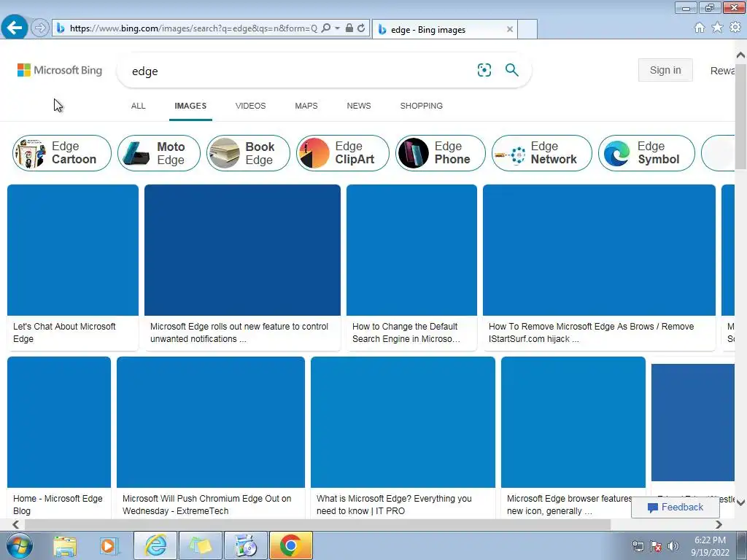The image size is (747, 560).
Task: Open the MAPS tab
Action: pyautogui.click(x=306, y=106)
